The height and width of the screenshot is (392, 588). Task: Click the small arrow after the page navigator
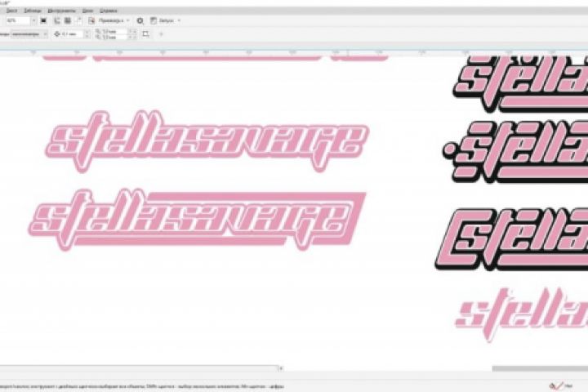pyautogui.click(x=281, y=368)
